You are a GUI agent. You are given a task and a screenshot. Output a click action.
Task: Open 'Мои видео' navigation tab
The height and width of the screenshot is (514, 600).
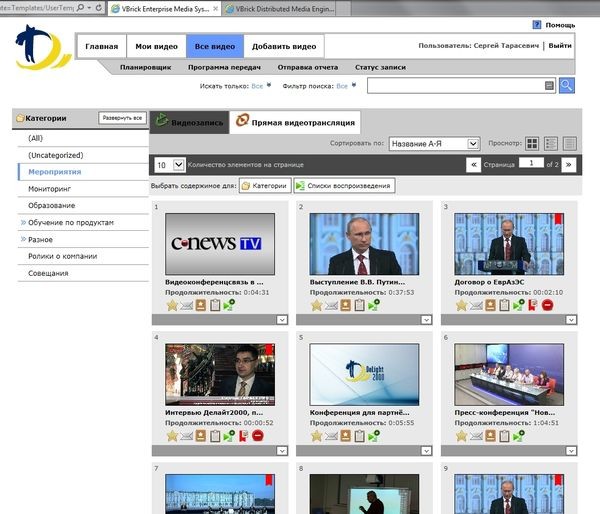pos(156,46)
